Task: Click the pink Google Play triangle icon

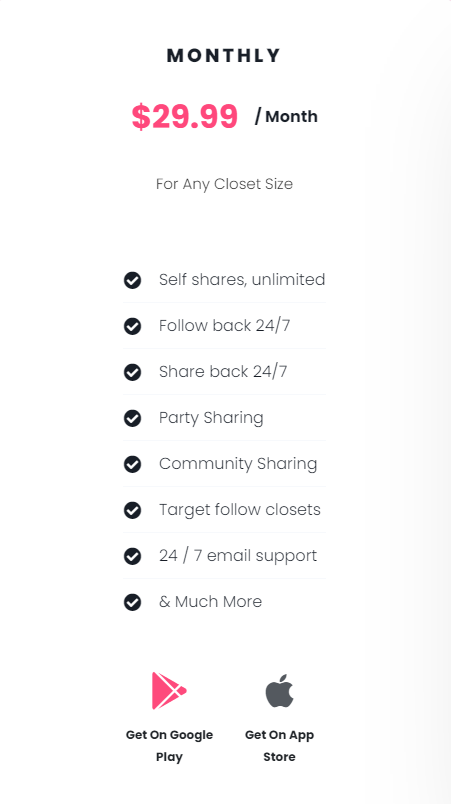Action: coord(169,691)
